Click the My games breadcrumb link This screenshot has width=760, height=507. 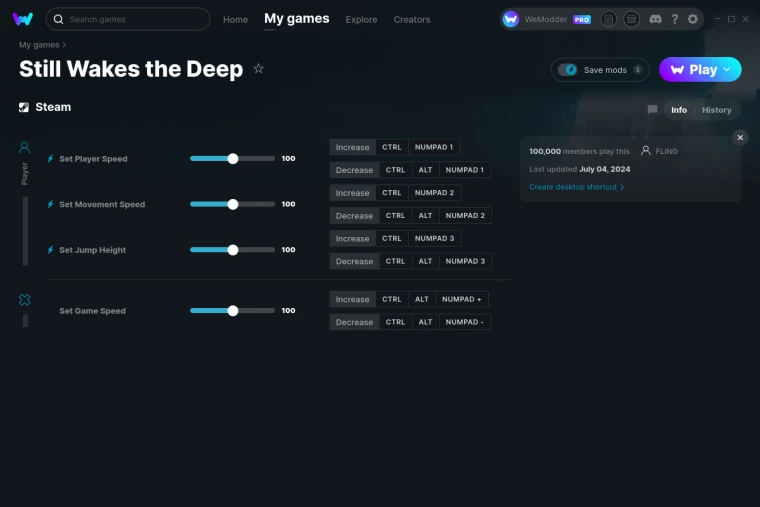[39, 45]
